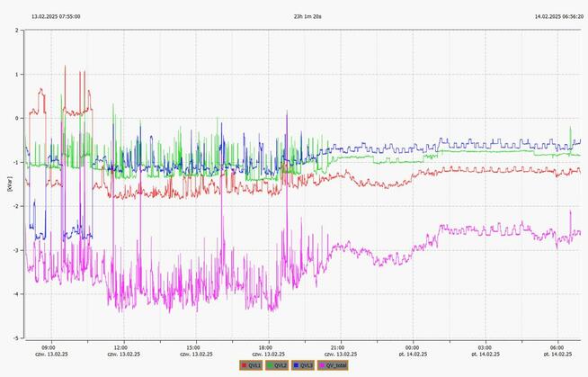
Task: Click the [kVar] y-axis unit label
Action: click(x=9, y=186)
